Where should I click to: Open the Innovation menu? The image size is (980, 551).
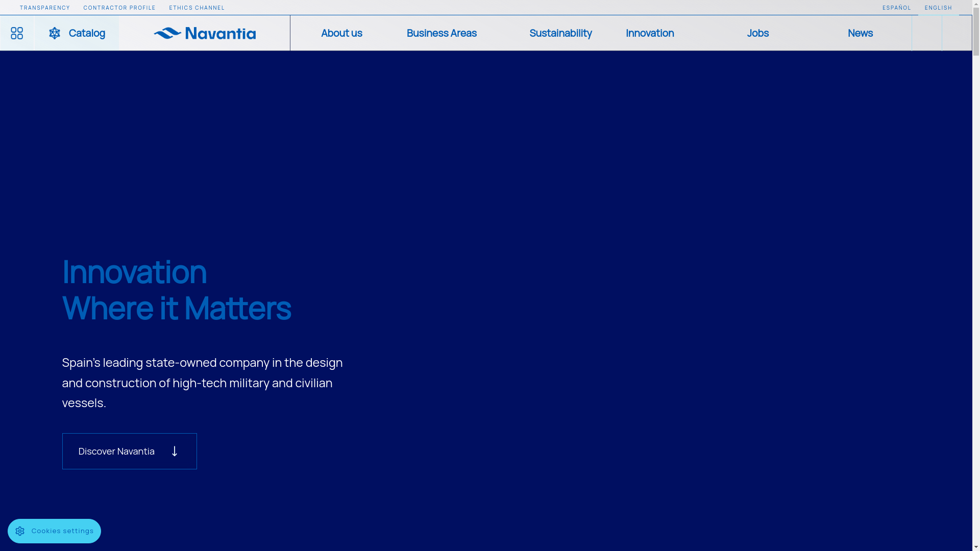click(x=650, y=33)
